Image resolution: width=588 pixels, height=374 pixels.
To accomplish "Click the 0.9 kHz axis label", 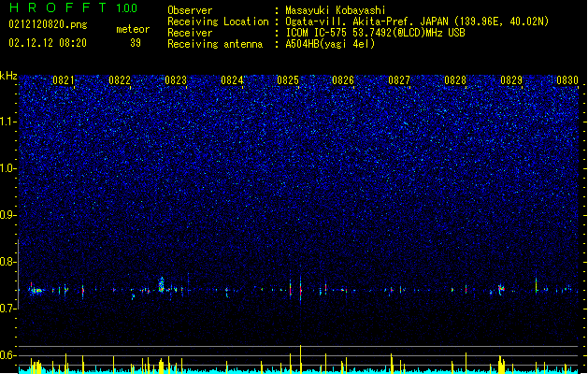I will click(8, 215).
